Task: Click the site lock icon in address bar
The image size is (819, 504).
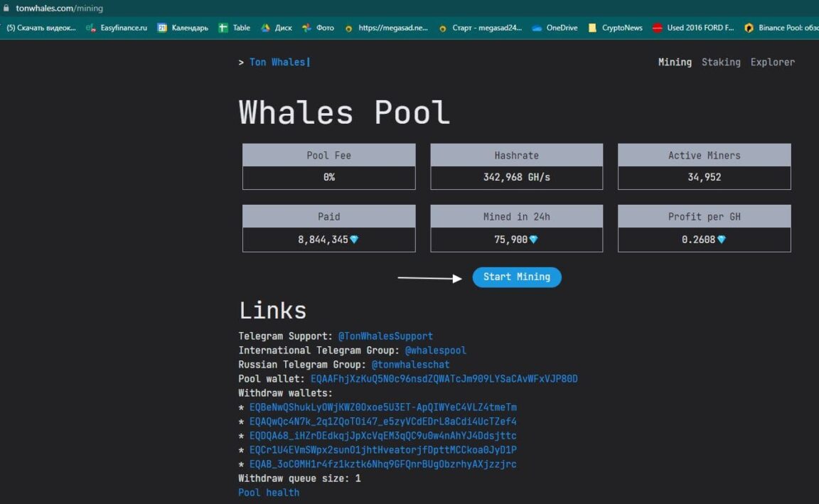Action: coord(6,8)
